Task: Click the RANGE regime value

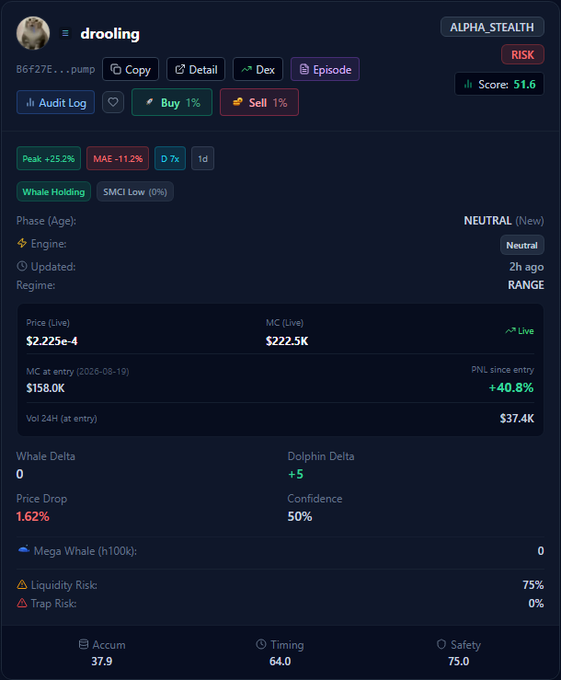Action: [526, 285]
